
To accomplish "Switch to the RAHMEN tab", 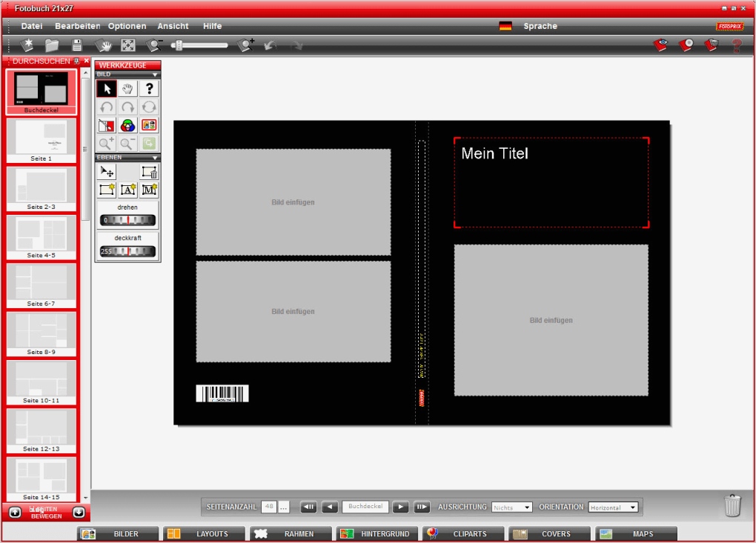I will (x=291, y=534).
